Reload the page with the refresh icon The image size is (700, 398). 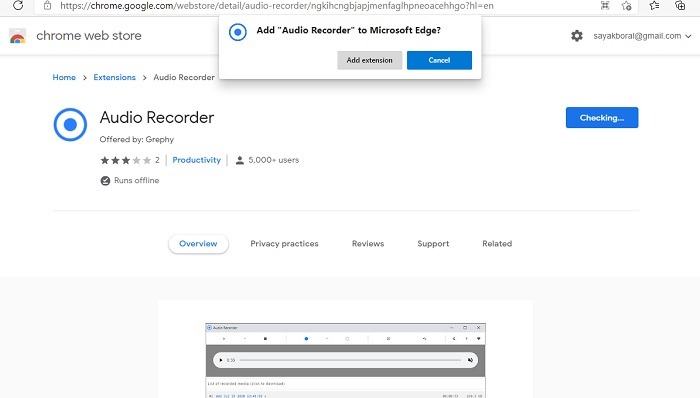(x=18, y=6)
